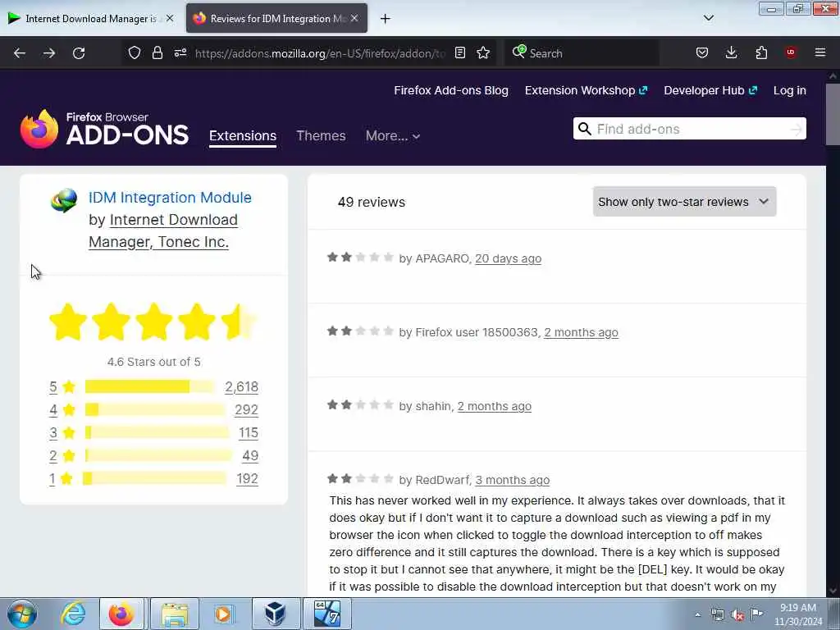Submit add-on search with arrow button
The height and width of the screenshot is (630, 840).
pos(797,129)
